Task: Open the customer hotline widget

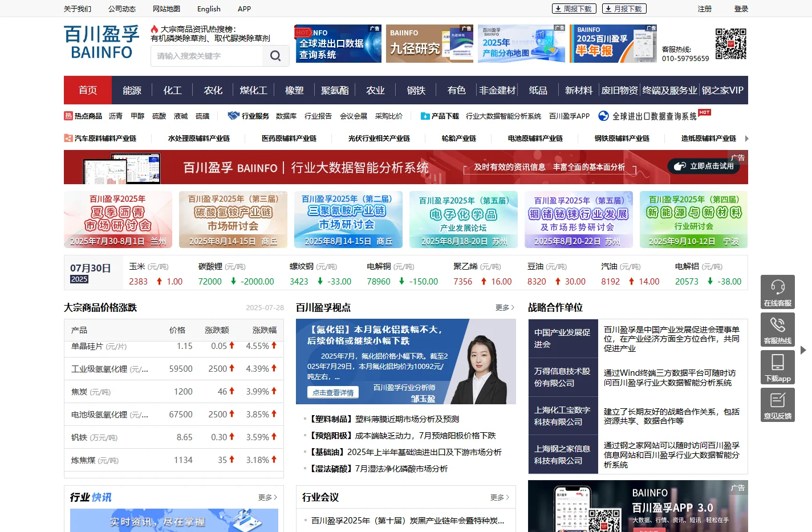Action: [x=778, y=330]
